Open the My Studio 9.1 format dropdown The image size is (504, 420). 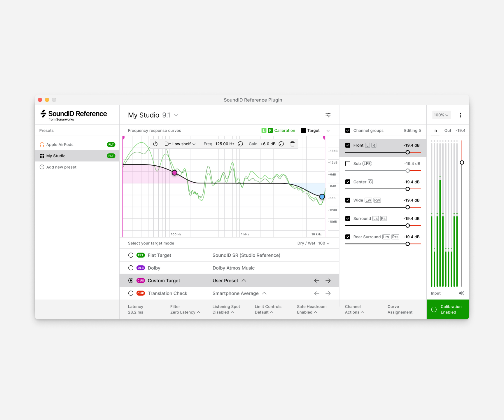(176, 115)
